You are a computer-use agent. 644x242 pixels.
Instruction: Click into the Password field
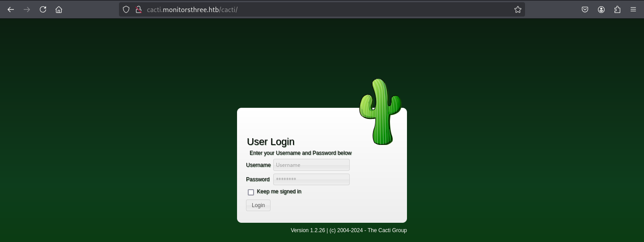[311, 179]
